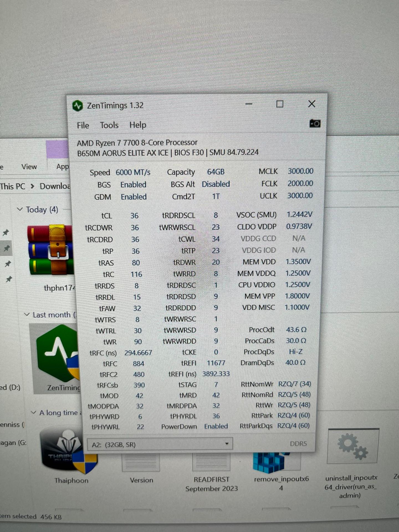
Task: Collapse the Last month group in Explorer
Action: (27, 314)
